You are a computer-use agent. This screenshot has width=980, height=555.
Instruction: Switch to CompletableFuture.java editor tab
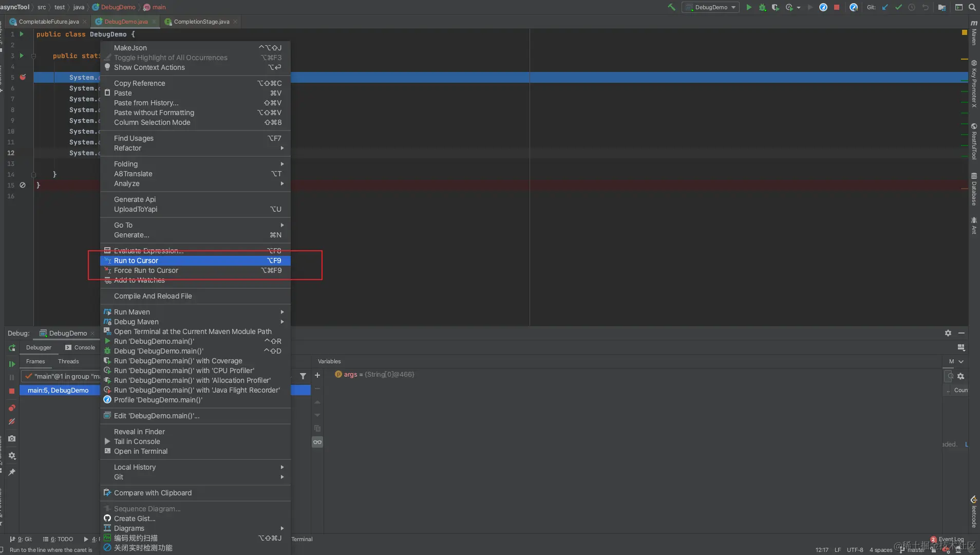point(48,22)
